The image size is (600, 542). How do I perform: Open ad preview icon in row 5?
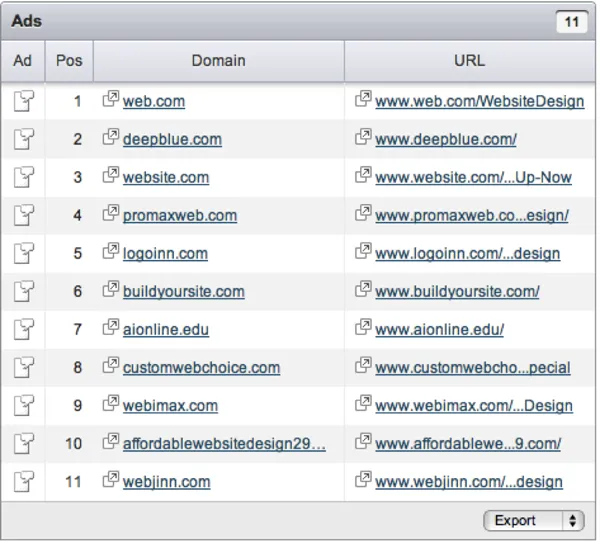23,253
